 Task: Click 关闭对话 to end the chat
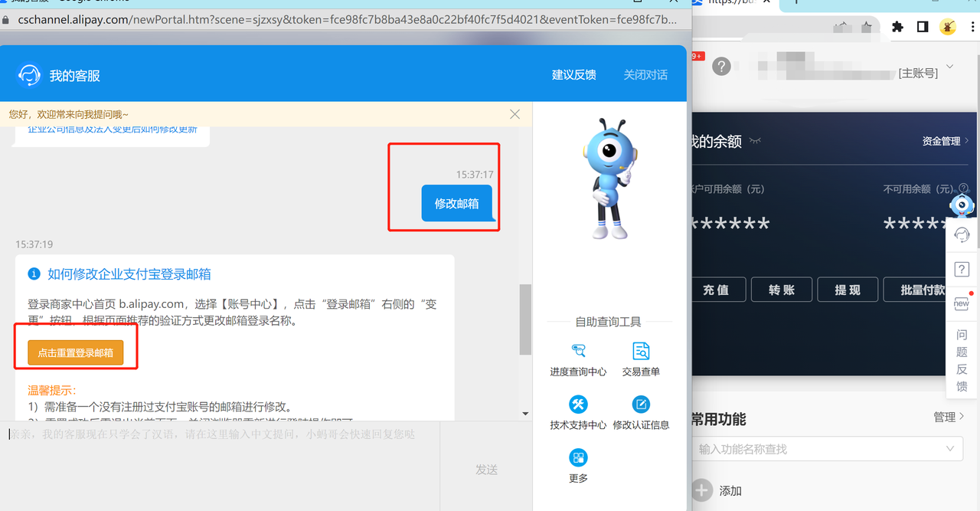[x=645, y=75]
